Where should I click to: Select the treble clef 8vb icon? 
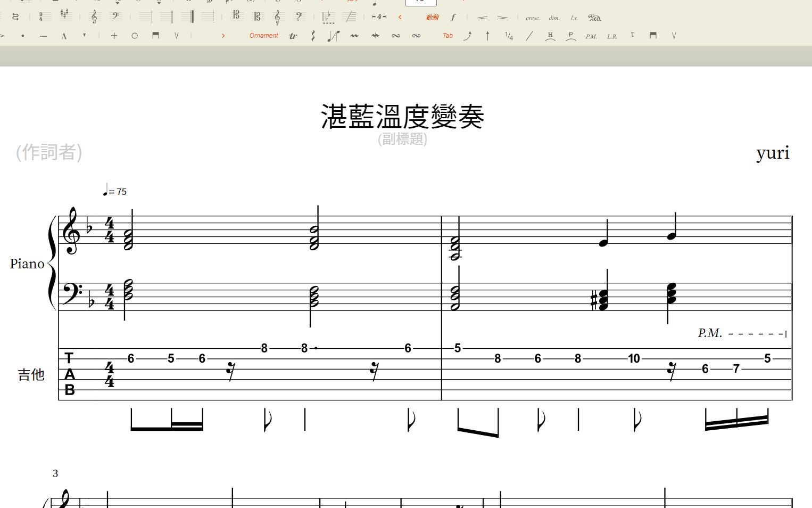[x=277, y=18]
